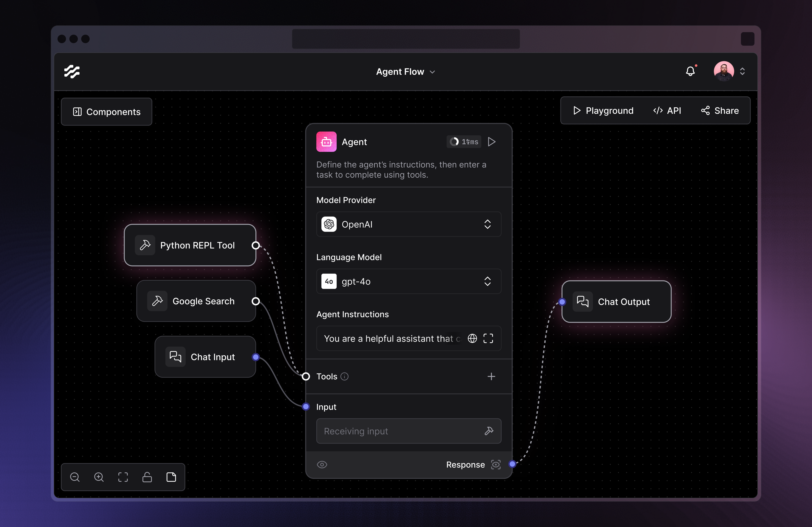Open the API tab
The image size is (812, 527).
tap(667, 111)
